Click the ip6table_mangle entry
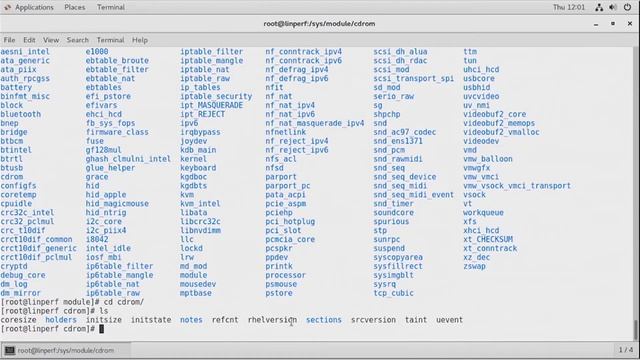Image resolution: width=640 pixels, height=360 pixels. tap(119, 275)
